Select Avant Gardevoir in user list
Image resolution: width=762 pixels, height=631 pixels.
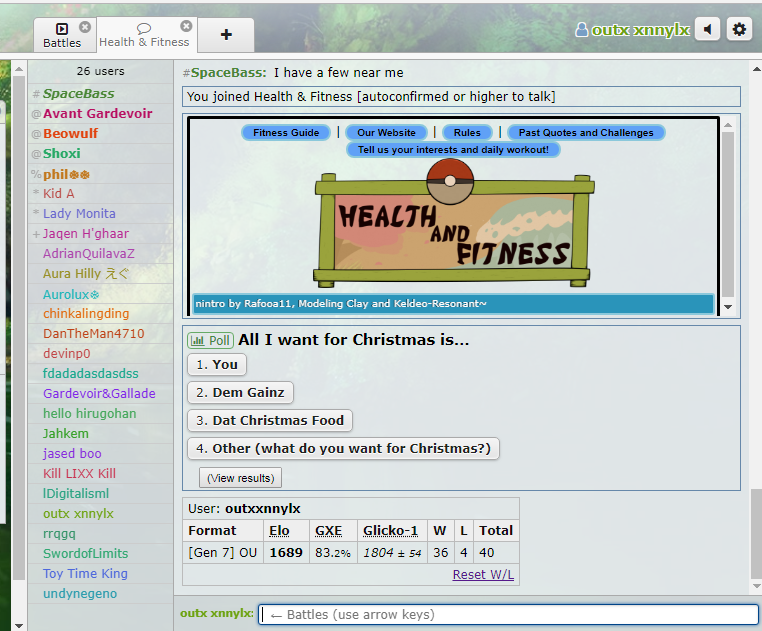[x=101, y=113]
